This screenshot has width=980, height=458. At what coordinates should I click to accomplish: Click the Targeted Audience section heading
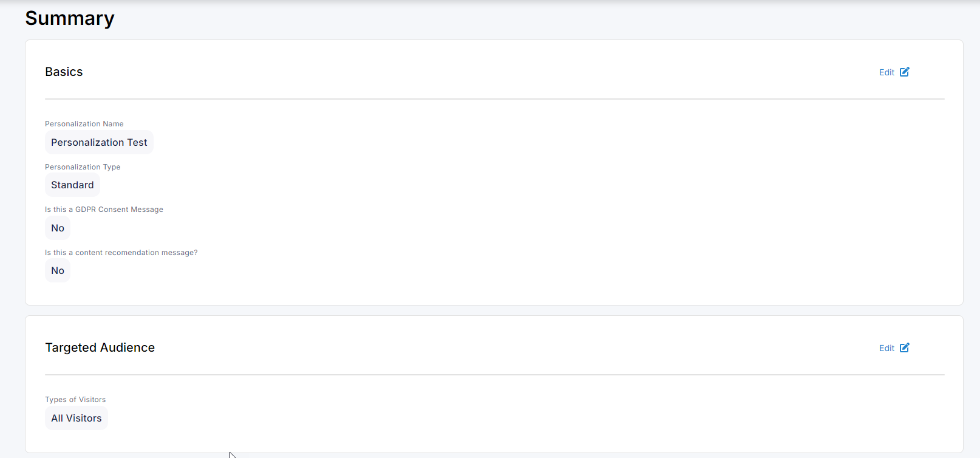[100, 347]
